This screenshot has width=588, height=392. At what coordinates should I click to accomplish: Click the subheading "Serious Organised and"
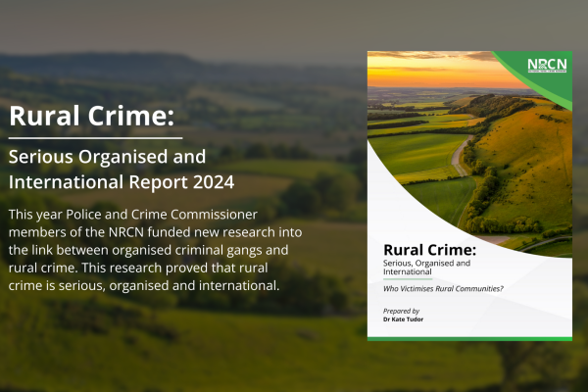(x=107, y=157)
